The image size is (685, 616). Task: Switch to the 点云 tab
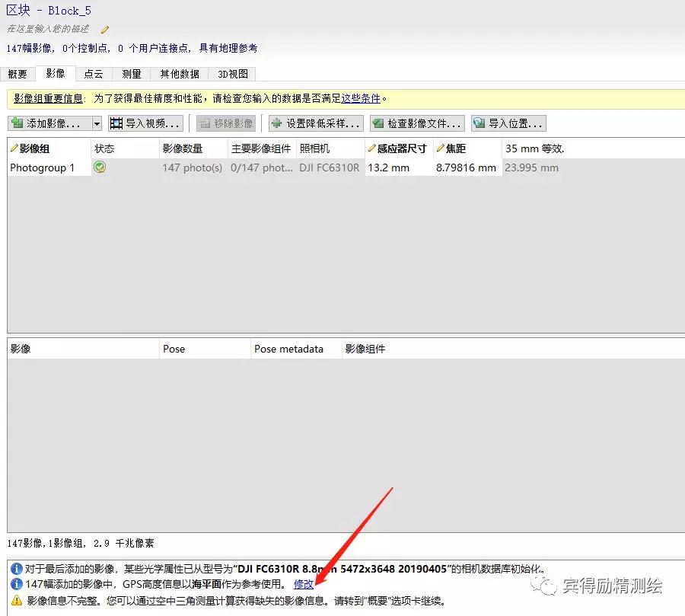[94, 74]
